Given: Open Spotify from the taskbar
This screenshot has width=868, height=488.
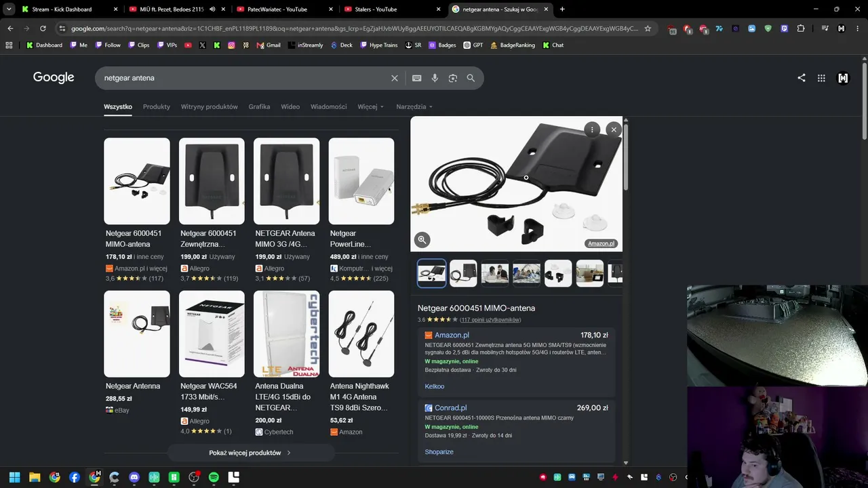Looking at the screenshot, I should tap(214, 477).
